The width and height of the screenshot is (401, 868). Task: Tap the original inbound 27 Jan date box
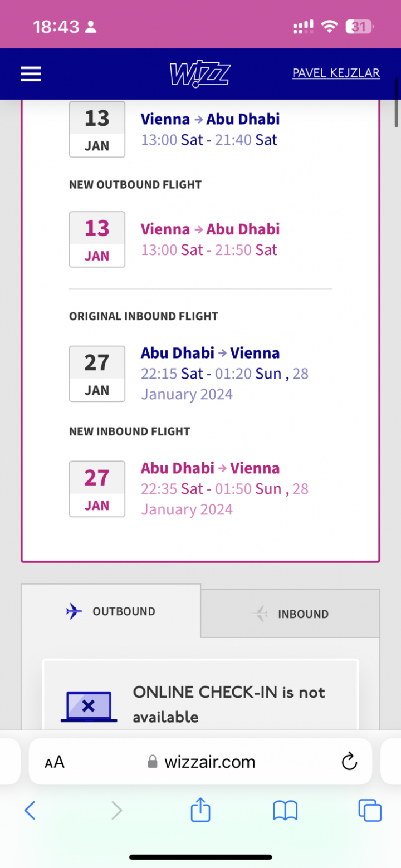pos(97,374)
